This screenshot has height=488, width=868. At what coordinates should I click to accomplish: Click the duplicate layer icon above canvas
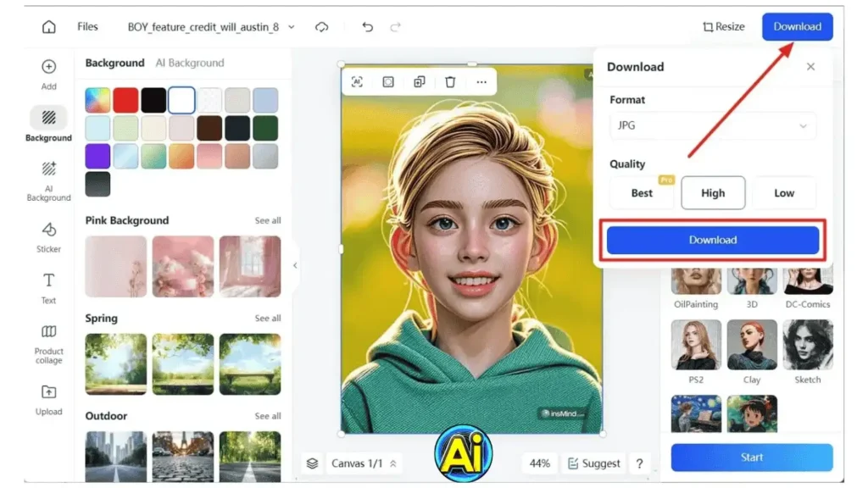pos(419,82)
